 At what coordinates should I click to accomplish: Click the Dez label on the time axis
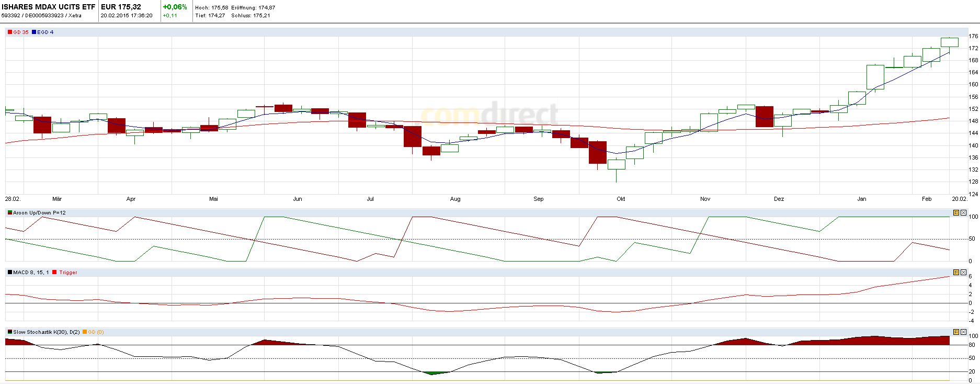[779, 199]
